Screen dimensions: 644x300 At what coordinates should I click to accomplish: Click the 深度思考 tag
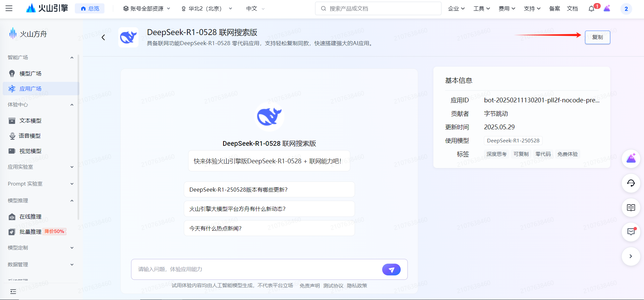coord(496,154)
